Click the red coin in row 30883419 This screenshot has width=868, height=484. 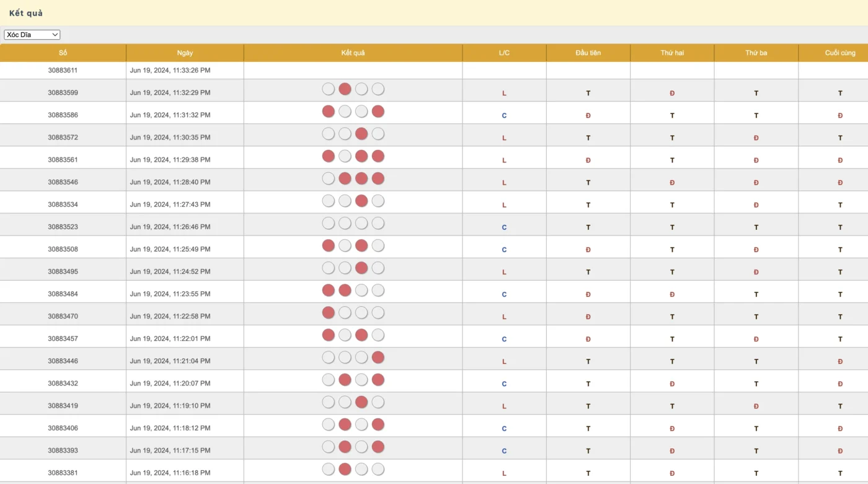[361, 402]
